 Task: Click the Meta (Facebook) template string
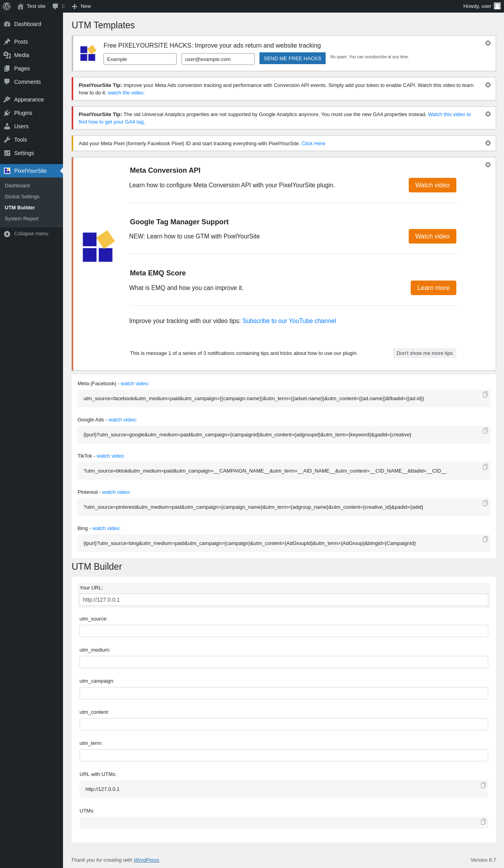[254, 399]
